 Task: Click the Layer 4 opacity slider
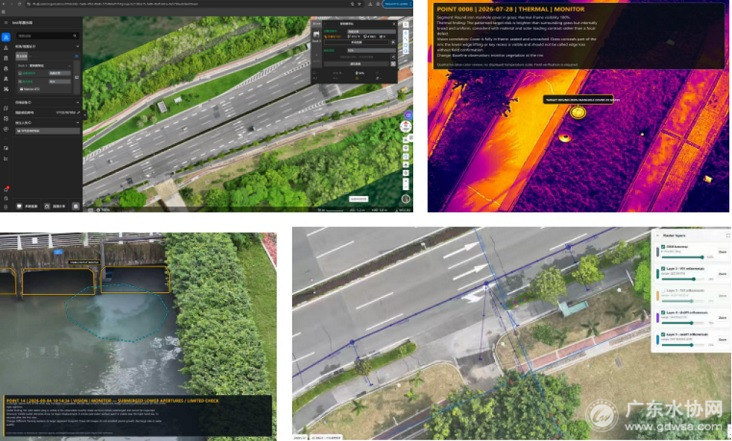click(683, 323)
